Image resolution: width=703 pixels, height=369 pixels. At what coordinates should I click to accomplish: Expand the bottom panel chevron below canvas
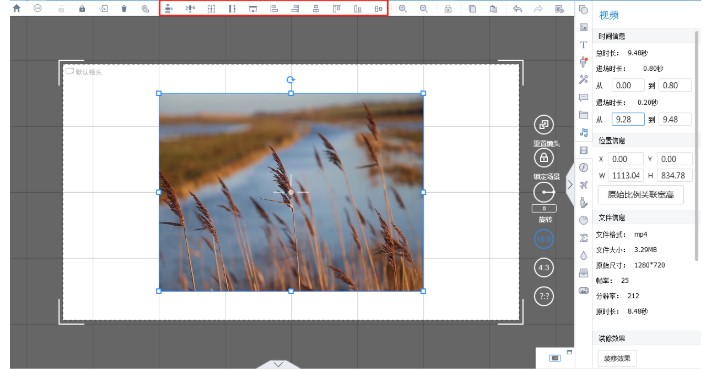(x=278, y=364)
